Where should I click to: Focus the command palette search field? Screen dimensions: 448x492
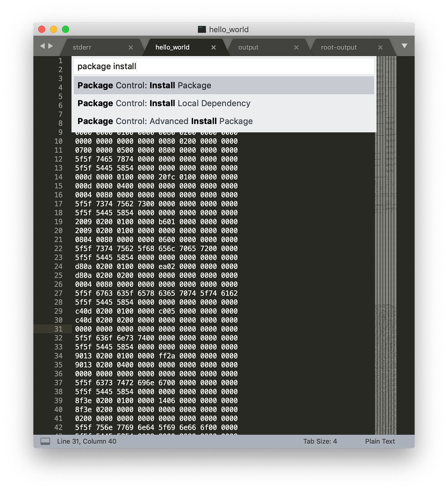pos(224,66)
